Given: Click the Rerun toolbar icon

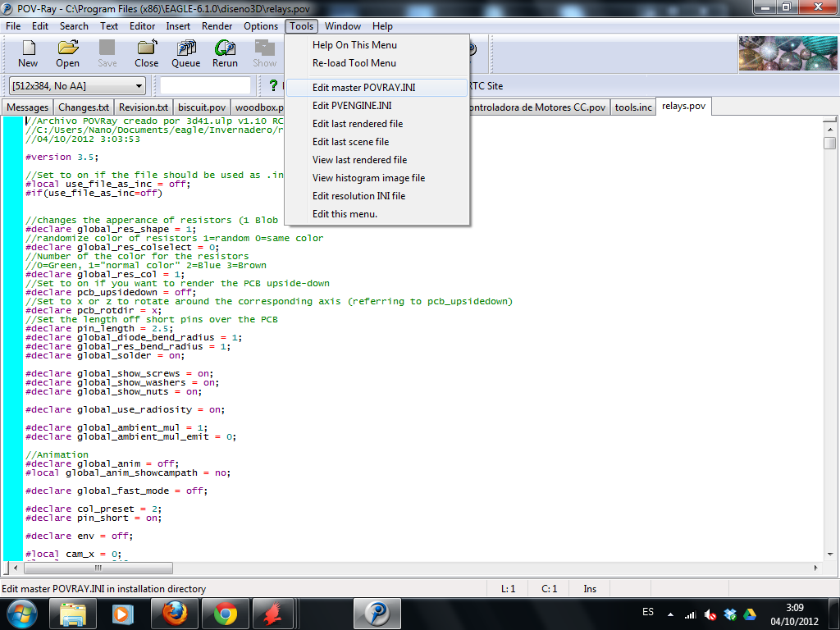Looking at the screenshot, I should (225, 53).
